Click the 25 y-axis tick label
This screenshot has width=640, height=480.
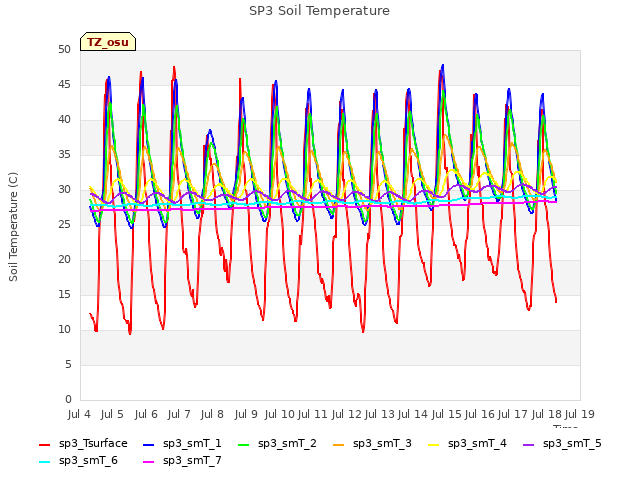(x=64, y=224)
